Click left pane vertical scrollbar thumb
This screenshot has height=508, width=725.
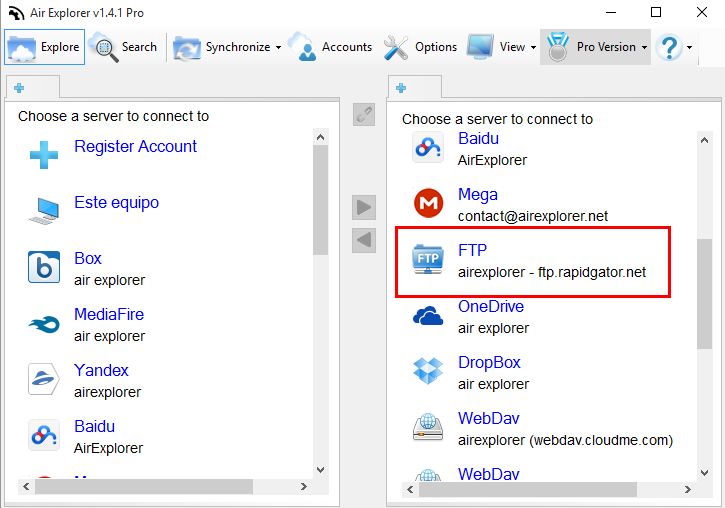click(320, 200)
